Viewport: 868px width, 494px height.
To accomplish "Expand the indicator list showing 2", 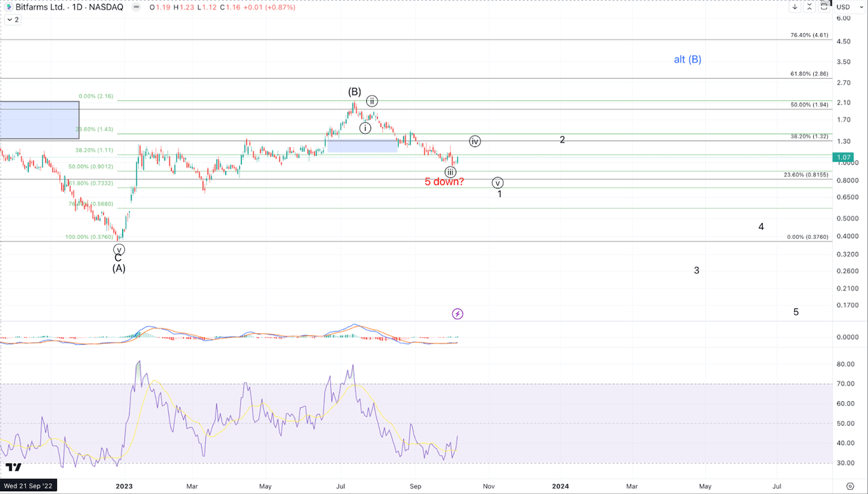I will (12, 19).
